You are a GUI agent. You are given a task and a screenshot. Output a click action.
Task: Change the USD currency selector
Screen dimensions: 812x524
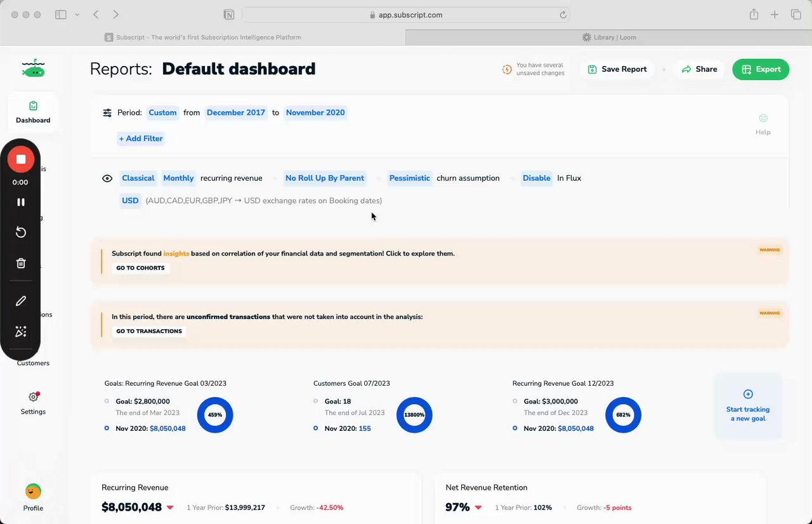click(130, 200)
